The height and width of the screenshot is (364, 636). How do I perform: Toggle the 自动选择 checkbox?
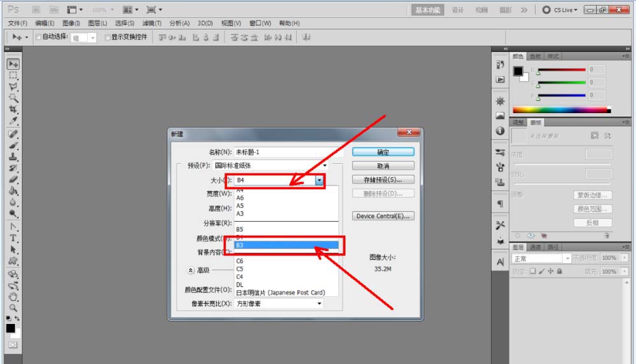39,37
